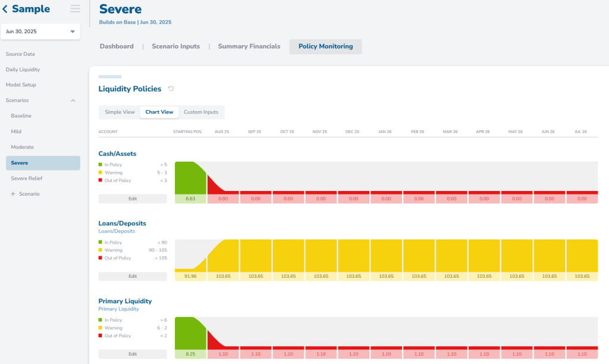Click Edit button for Cash/Assets policy
609x364 pixels.
coord(133,199)
